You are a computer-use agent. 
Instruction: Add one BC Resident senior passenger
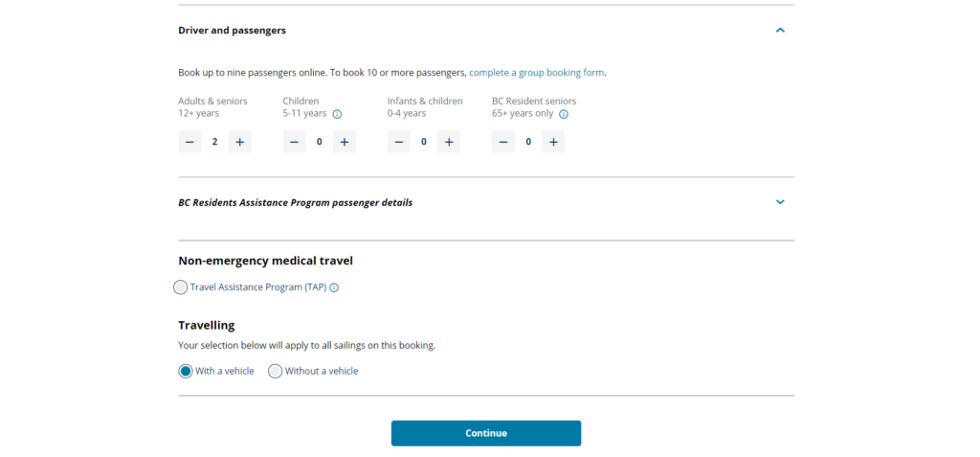coord(553,142)
